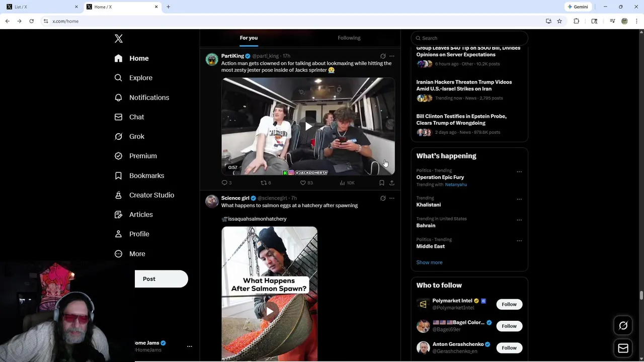This screenshot has height=362, width=644.
Task: Open options for Operation Epic Fury trend
Action: 519,172
